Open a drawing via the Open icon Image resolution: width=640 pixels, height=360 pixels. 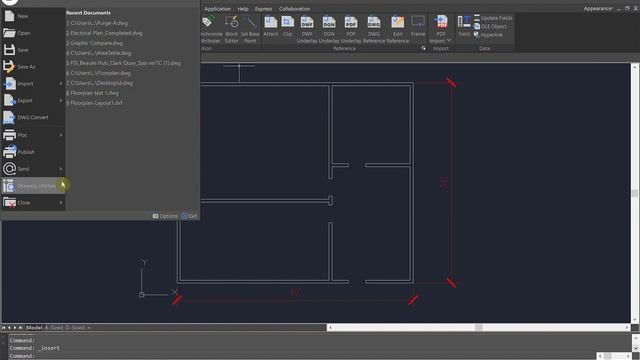point(10,33)
